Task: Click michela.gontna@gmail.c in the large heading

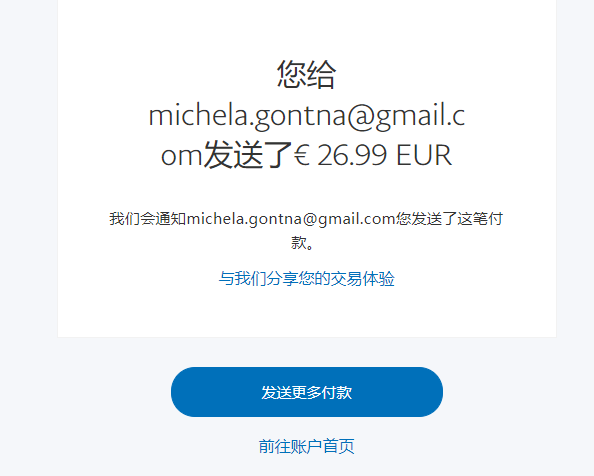Action: point(306,115)
